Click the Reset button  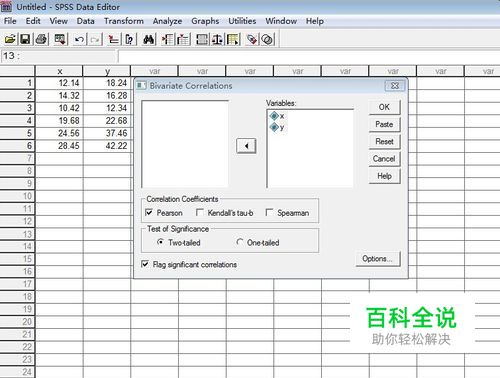point(384,142)
